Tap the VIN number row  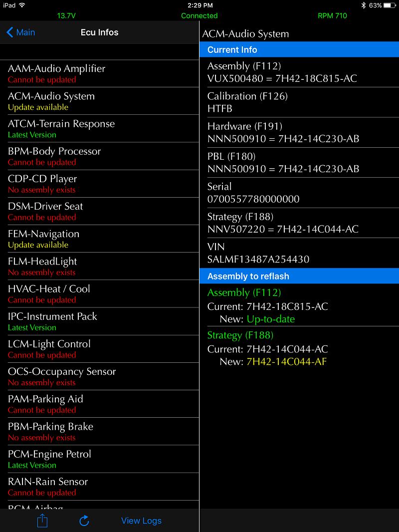pos(299,253)
